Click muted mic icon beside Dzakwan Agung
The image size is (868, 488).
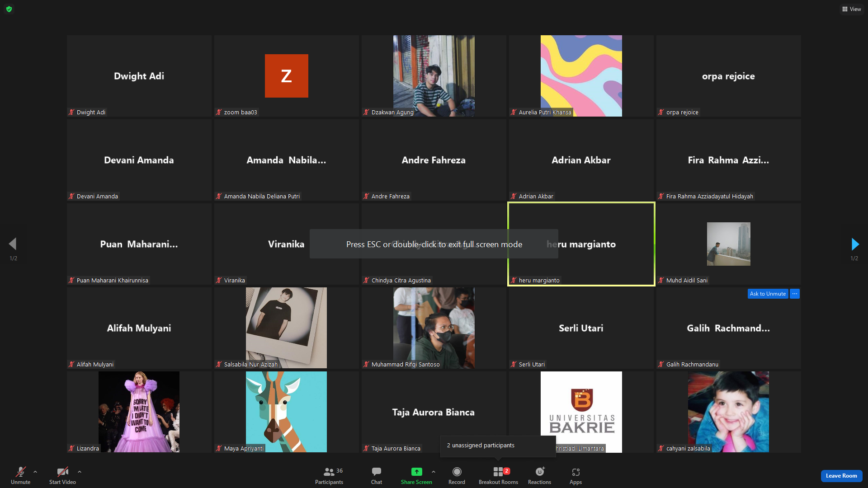pyautogui.click(x=366, y=113)
